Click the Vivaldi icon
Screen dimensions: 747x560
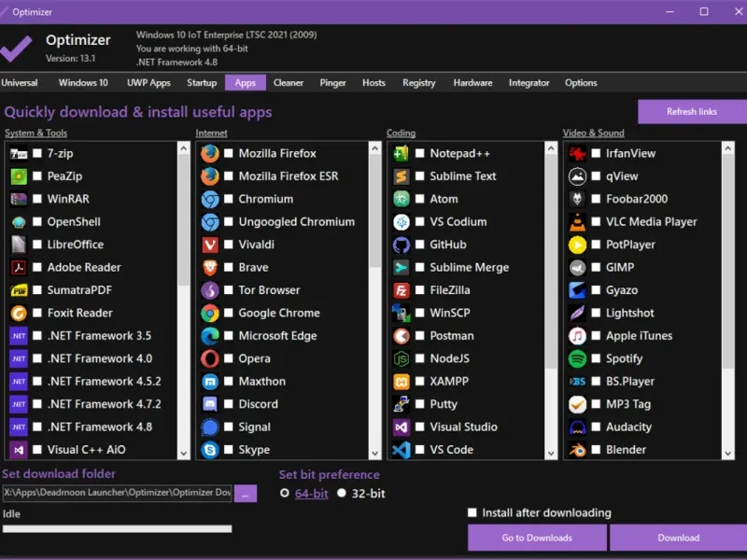click(x=209, y=245)
